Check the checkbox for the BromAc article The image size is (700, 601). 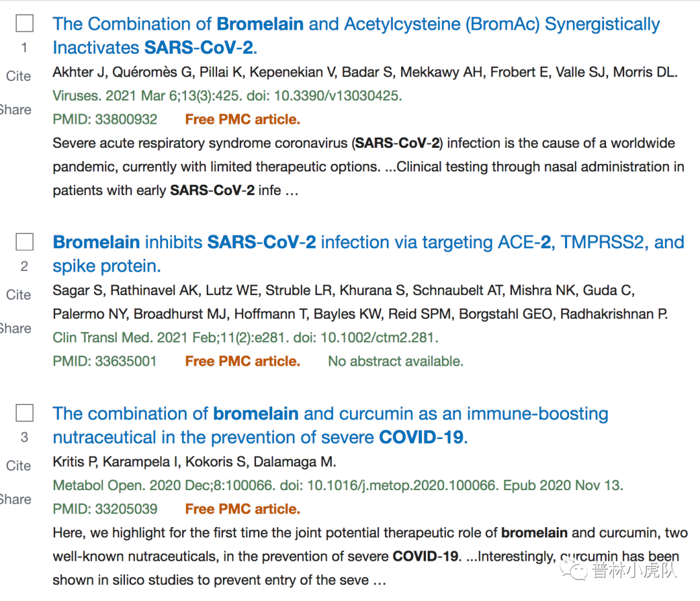click(x=25, y=24)
